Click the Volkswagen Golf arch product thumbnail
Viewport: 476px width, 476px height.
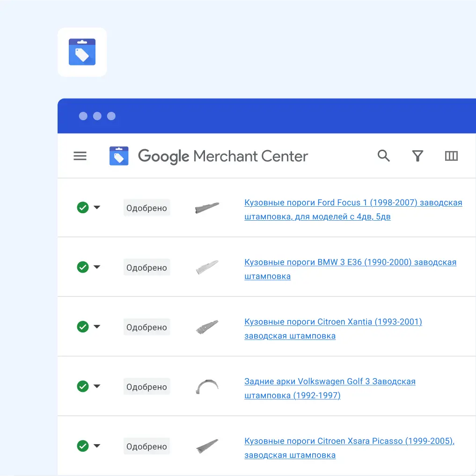(207, 387)
